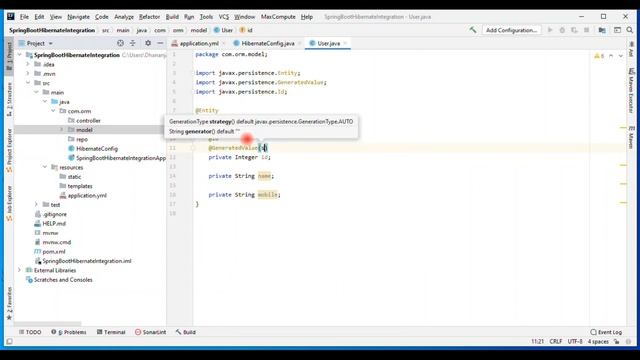Expand External Libraries node

tap(19, 270)
